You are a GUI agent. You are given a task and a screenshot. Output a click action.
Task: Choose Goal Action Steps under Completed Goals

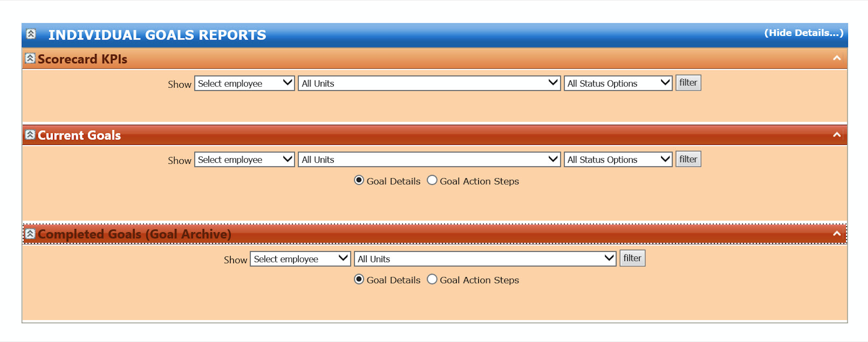[432, 279]
